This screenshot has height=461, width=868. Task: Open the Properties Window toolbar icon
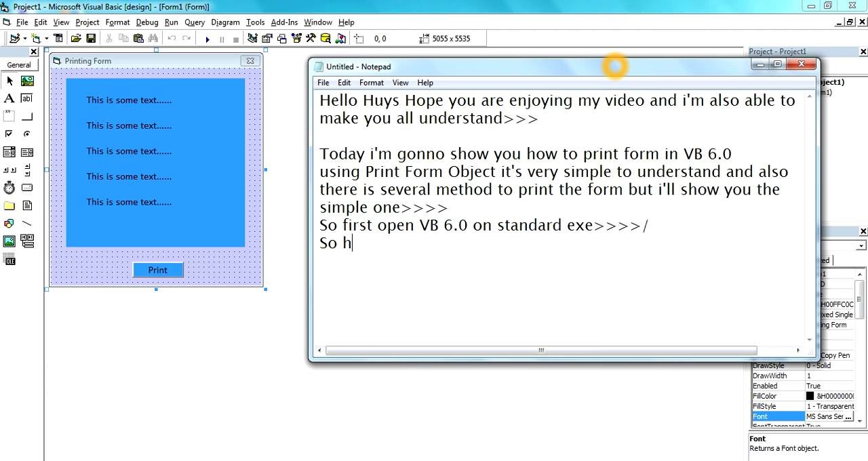[267, 39]
